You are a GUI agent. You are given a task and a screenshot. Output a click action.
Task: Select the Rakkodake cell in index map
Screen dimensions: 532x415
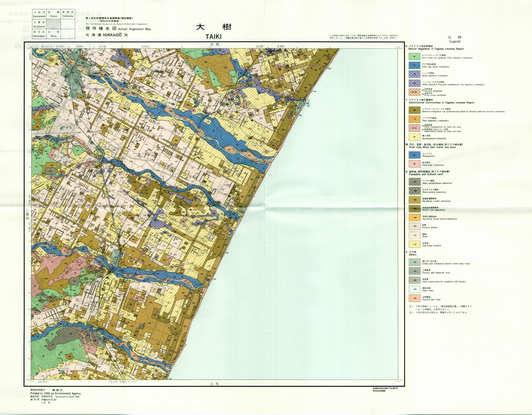(40, 34)
